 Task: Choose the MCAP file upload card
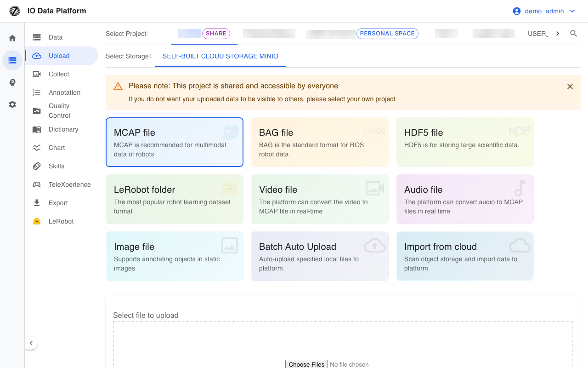click(175, 142)
